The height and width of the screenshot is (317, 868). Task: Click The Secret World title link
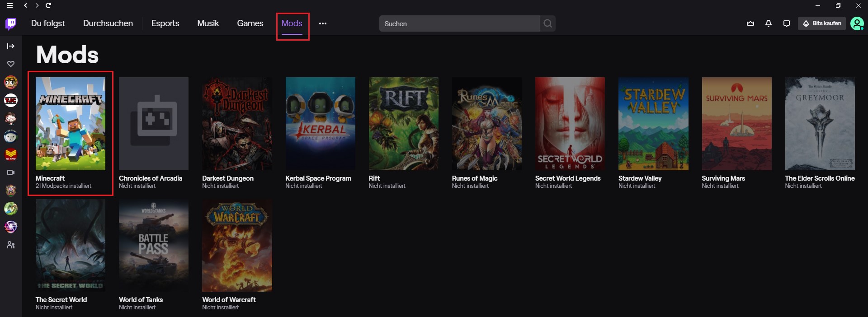(x=61, y=300)
